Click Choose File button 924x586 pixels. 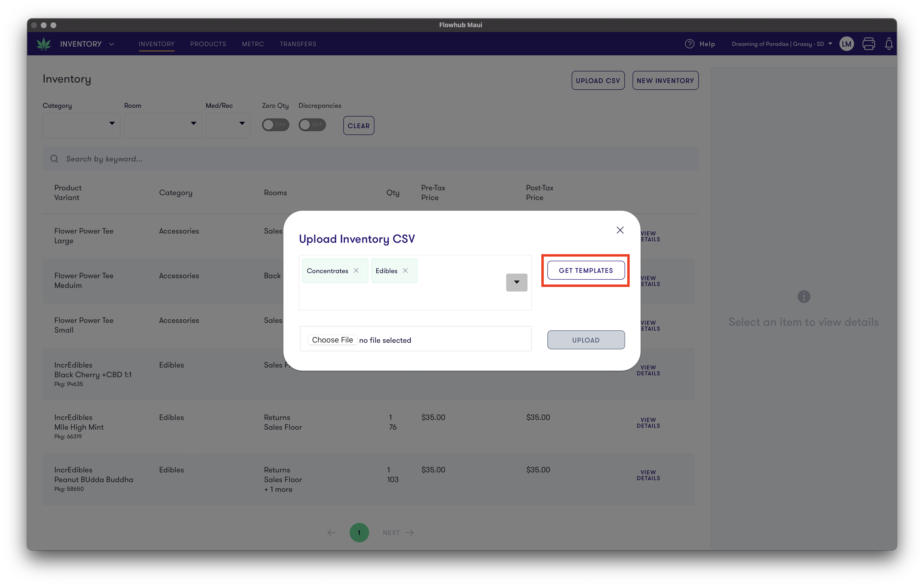click(x=332, y=340)
